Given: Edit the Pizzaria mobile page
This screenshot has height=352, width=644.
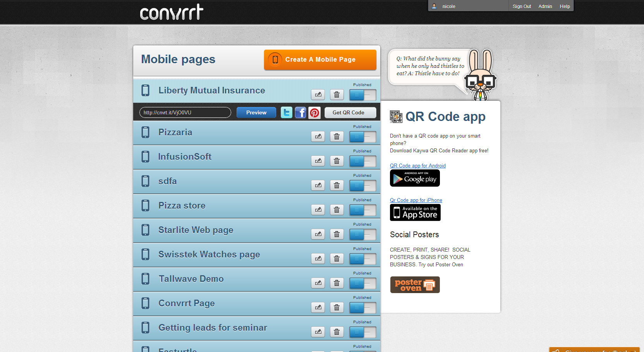Looking at the screenshot, I should [x=318, y=136].
